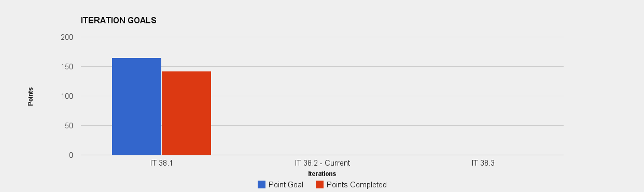Select the IT 38.1 axis label
Viewport: 644px width, 192px height.
(161, 163)
